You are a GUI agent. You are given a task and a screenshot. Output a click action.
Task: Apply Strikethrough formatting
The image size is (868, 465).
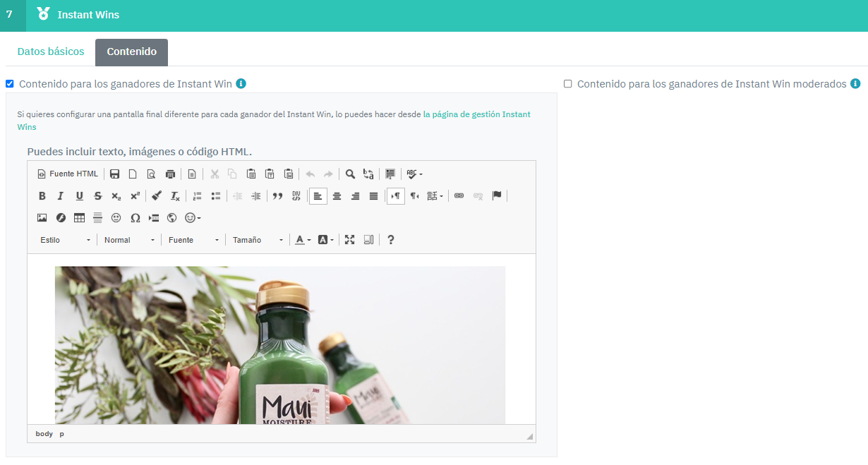pyautogui.click(x=98, y=196)
